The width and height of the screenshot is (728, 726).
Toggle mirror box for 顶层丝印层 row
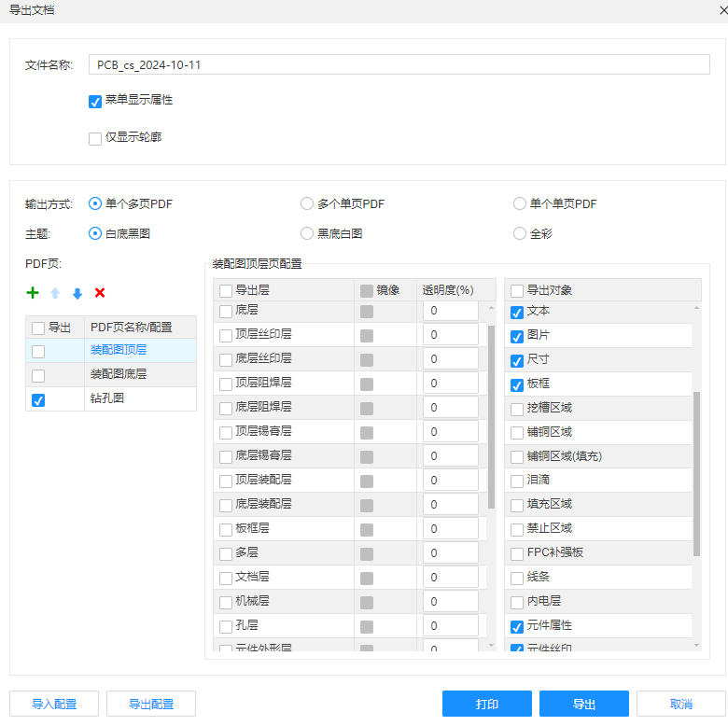[367, 335]
